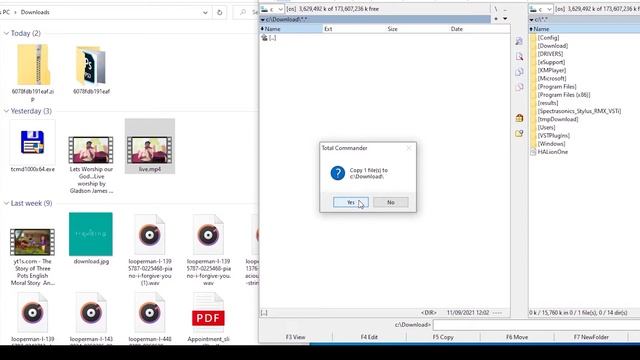Select the [eSupport] folder in the right panel
The width and height of the screenshot is (640, 360).
[x=551, y=62]
